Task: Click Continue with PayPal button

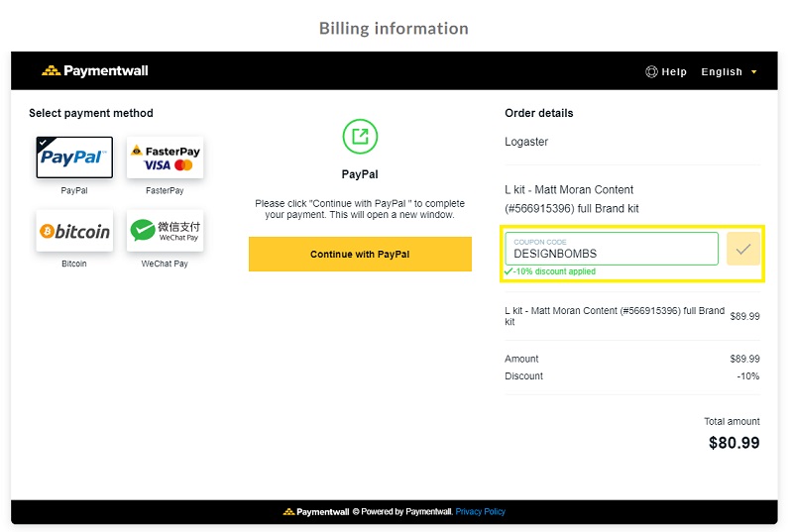Action: 360,255
